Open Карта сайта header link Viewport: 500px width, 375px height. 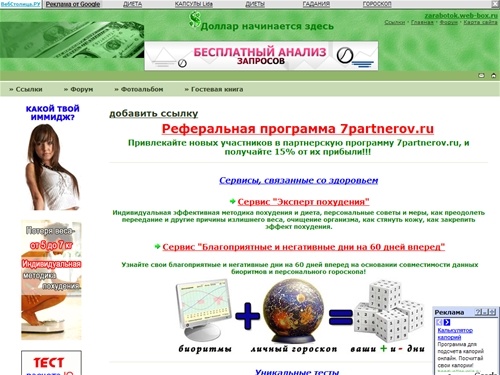pyautogui.click(x=480, y=22)
